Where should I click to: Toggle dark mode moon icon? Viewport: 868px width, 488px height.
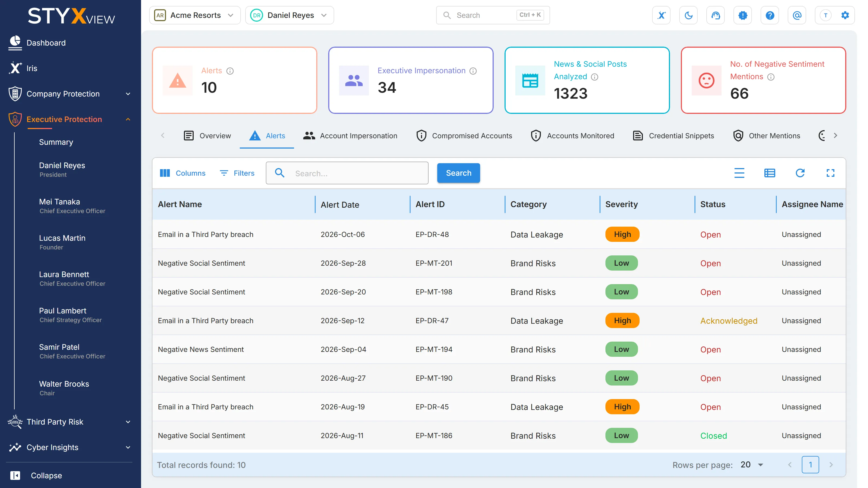click(688, 15)
